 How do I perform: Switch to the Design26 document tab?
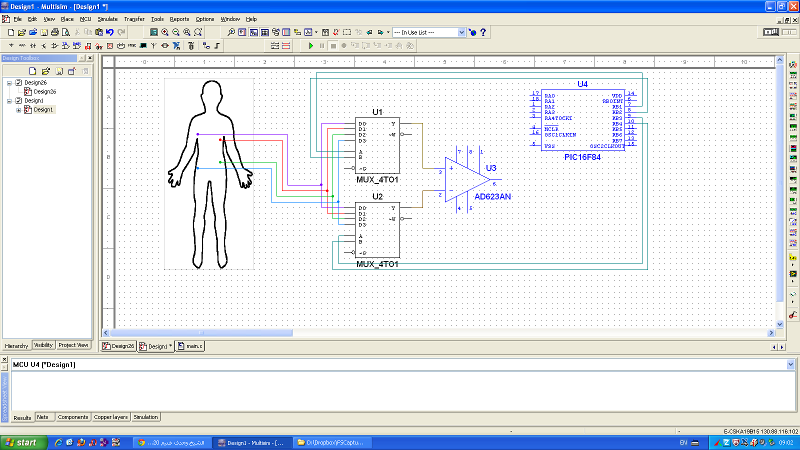point(119,346)
